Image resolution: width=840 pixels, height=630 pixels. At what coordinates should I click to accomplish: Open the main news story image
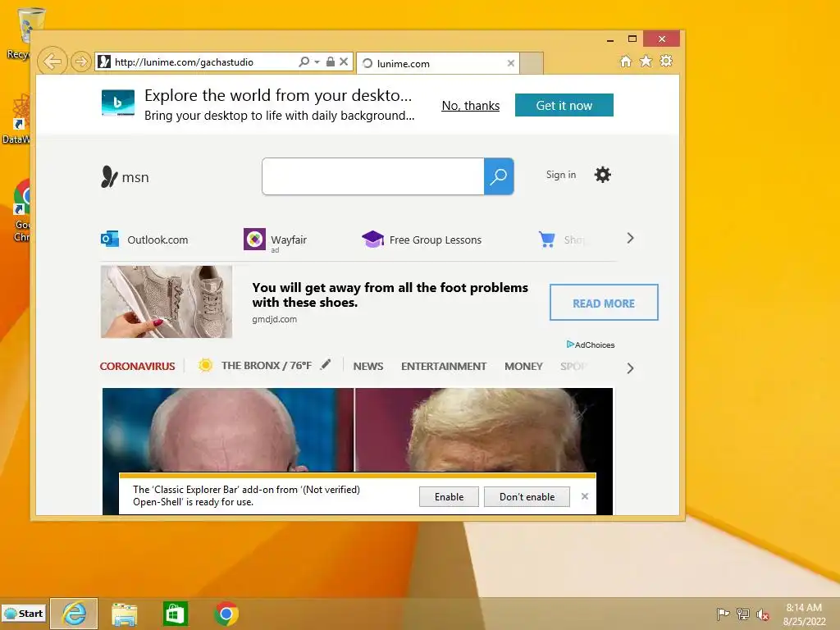pyautogui.click(x=358, y=430)
